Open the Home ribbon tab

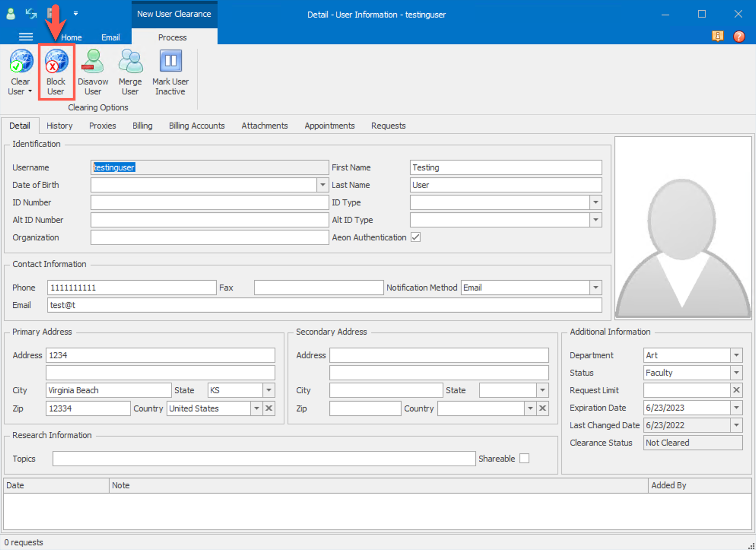coord(71,37)
